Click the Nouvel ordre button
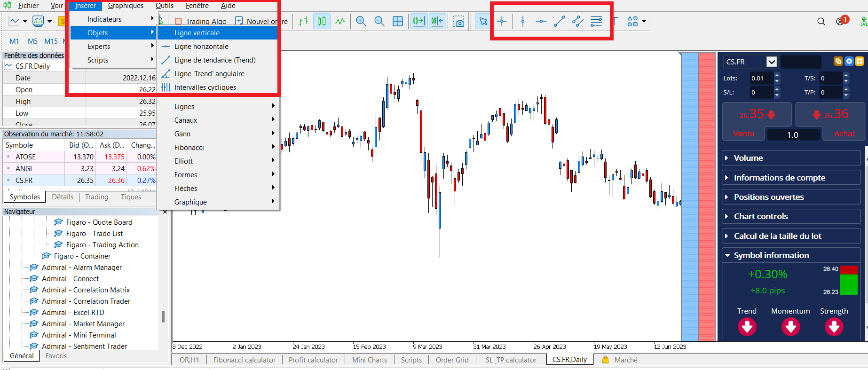 [261, 21]
